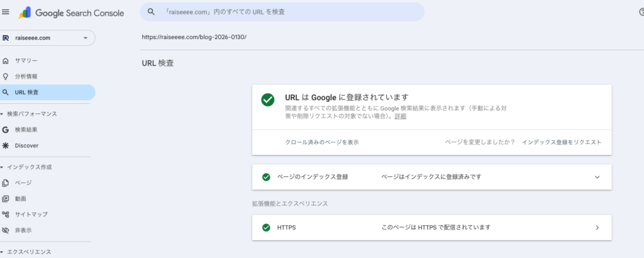Click the Discover asterisk icon
644x258 pixels.
pyautogui.click(x=6, y=145)
